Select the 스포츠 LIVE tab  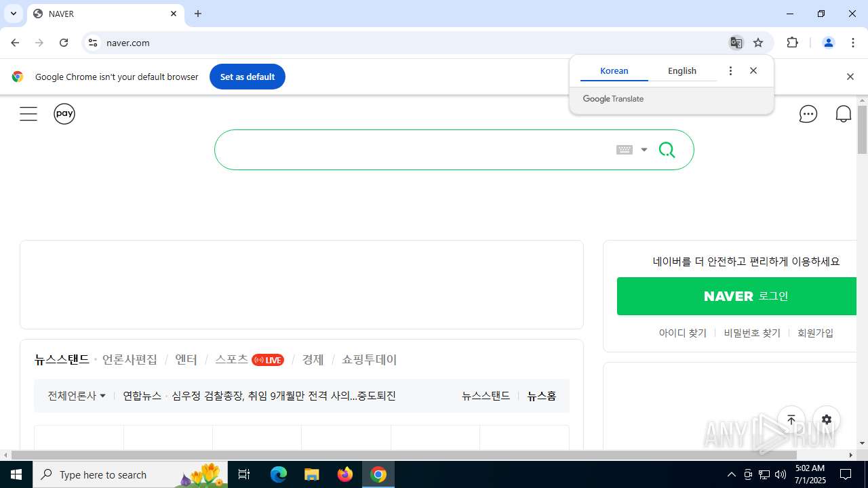click(x=250, y=360)
